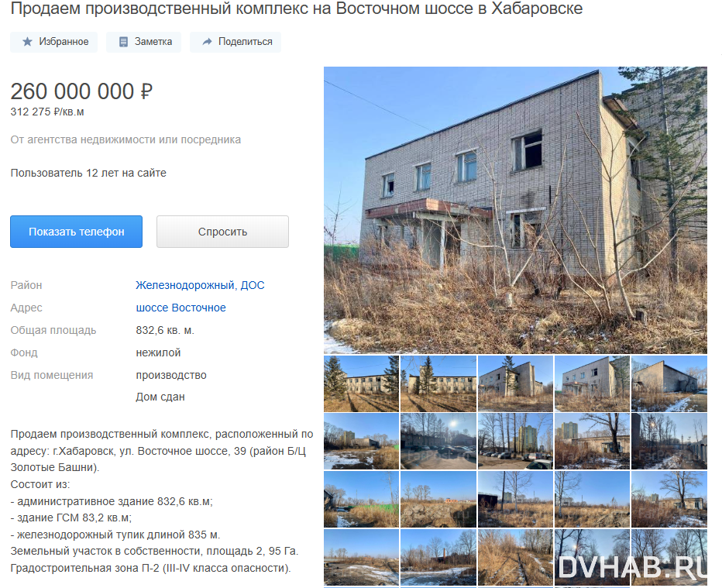Select second thumbnail with spruce tree
This screenshot has height=588, width=722.
[x=438, y=383]
